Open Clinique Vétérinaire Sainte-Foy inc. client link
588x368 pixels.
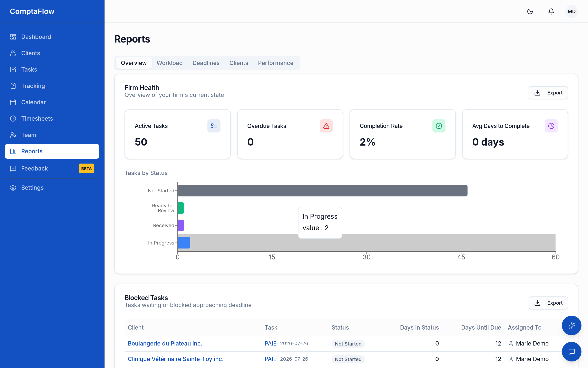(x=176, y=359)
